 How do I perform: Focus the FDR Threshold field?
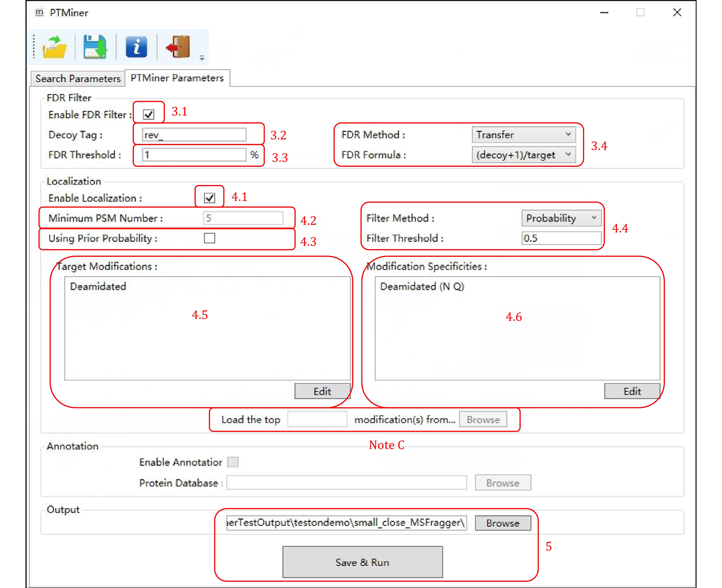[194, 155]
